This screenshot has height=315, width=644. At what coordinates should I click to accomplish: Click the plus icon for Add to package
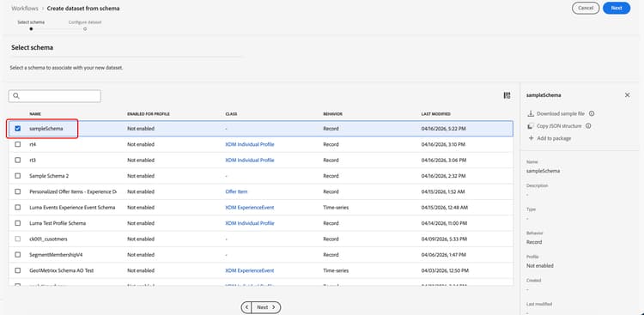[531, 138]
